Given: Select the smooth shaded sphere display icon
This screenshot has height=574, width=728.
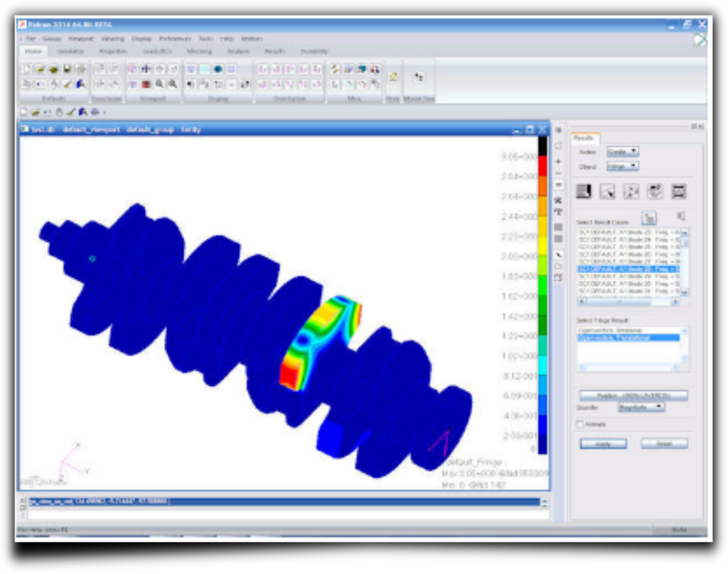Looking at the screenshot, I should tap(218, 69).
